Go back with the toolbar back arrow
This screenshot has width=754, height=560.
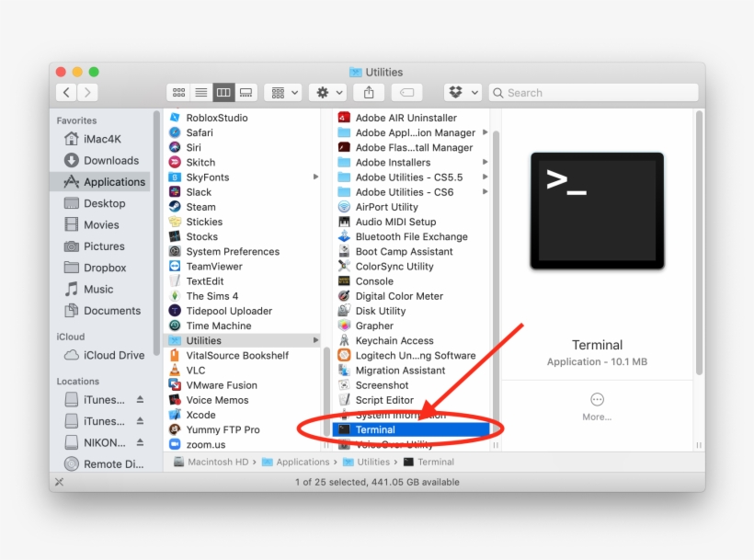[66, 92]
